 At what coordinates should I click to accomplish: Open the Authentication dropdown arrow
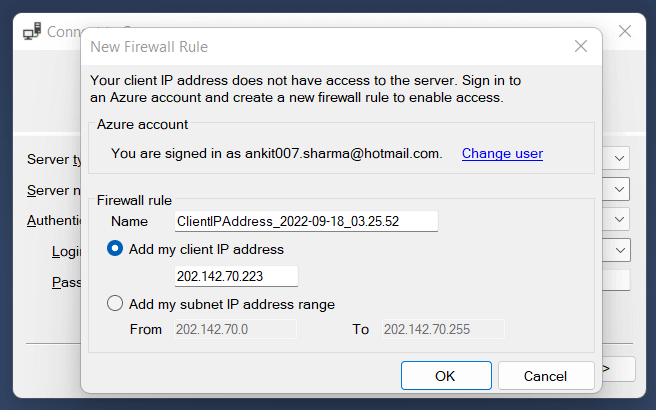click(620, 219)
